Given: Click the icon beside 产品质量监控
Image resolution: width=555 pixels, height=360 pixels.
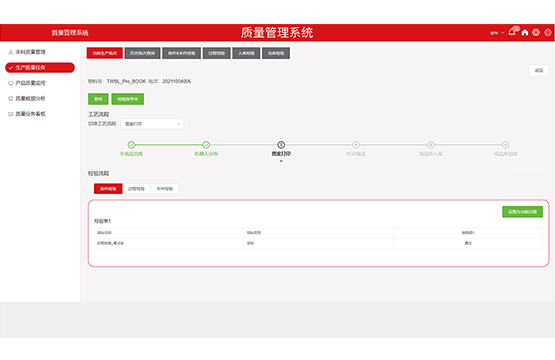Looking at the screenshot, I should point(11,83).
